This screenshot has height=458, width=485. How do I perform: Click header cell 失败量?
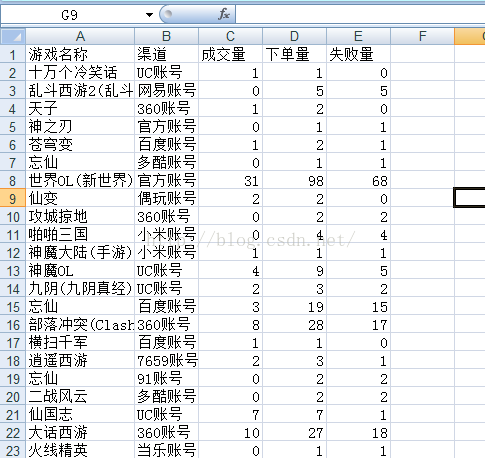(358, 54)
